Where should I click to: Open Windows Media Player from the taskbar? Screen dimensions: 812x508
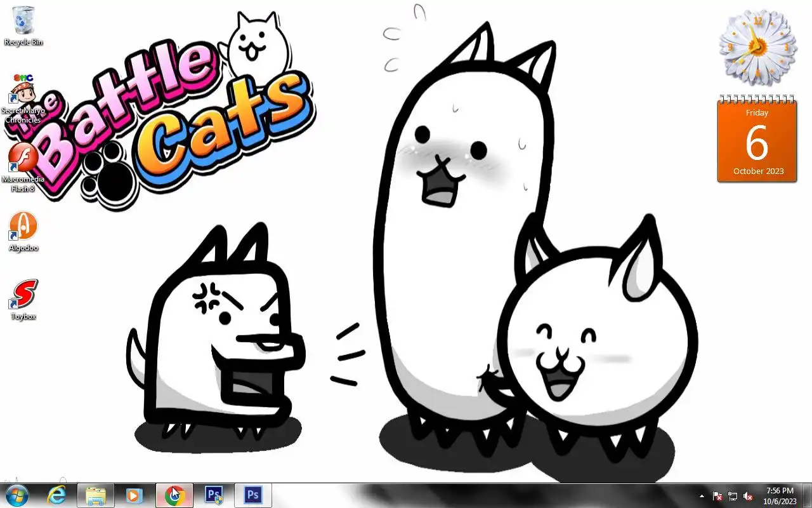[134, 495]
